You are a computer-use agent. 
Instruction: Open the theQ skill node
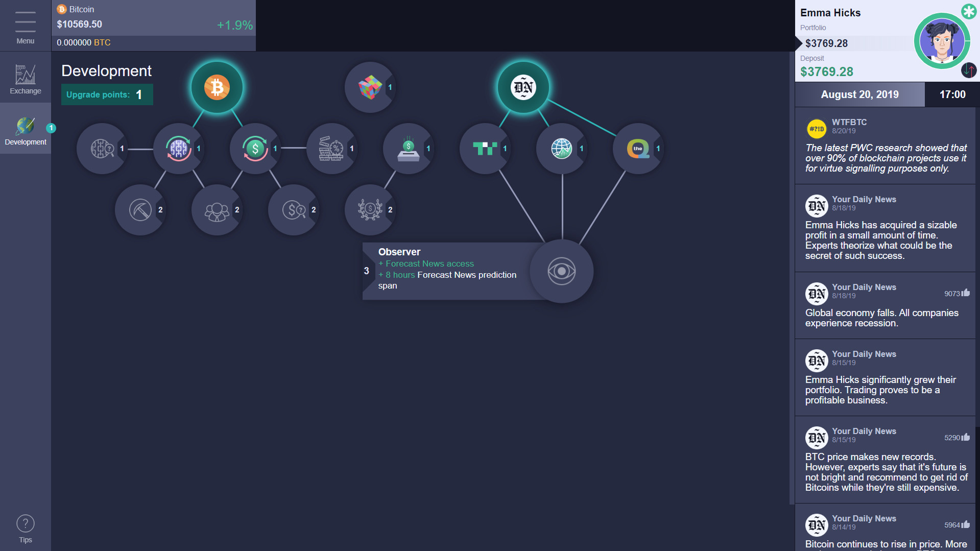pyautogui.click(x=638, y=149)
